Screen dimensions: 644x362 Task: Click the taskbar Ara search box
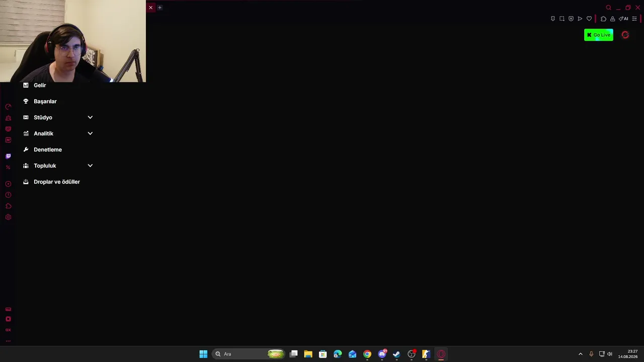[x=249, y=354]
